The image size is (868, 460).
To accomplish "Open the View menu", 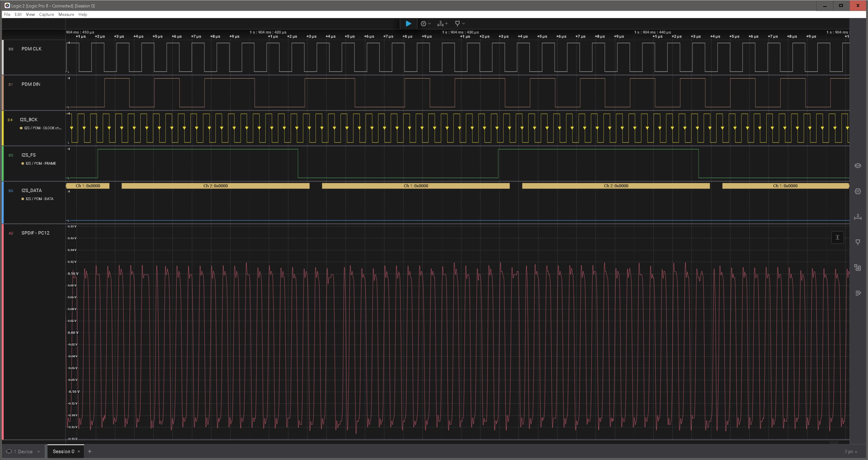I will click(x=30, y=14).
